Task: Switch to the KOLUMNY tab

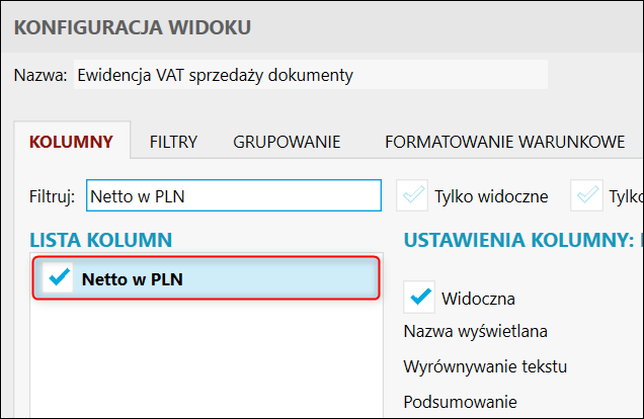Action: pos(71,141)
